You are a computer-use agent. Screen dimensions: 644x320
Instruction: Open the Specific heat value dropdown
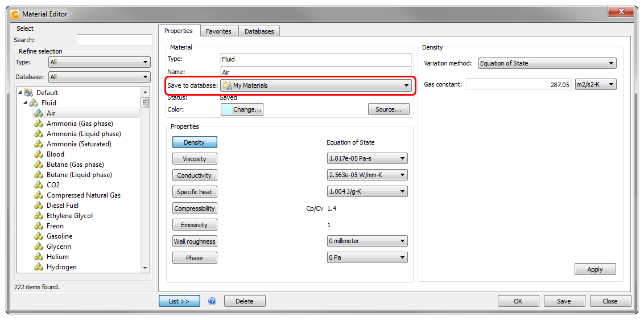pos(367,192)
